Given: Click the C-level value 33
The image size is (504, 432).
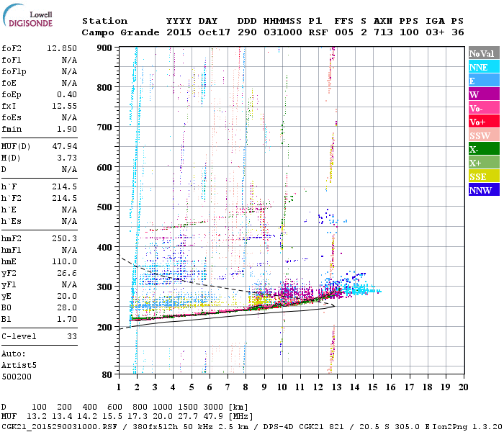Looking at the screenshot, I should pos(72,336).
